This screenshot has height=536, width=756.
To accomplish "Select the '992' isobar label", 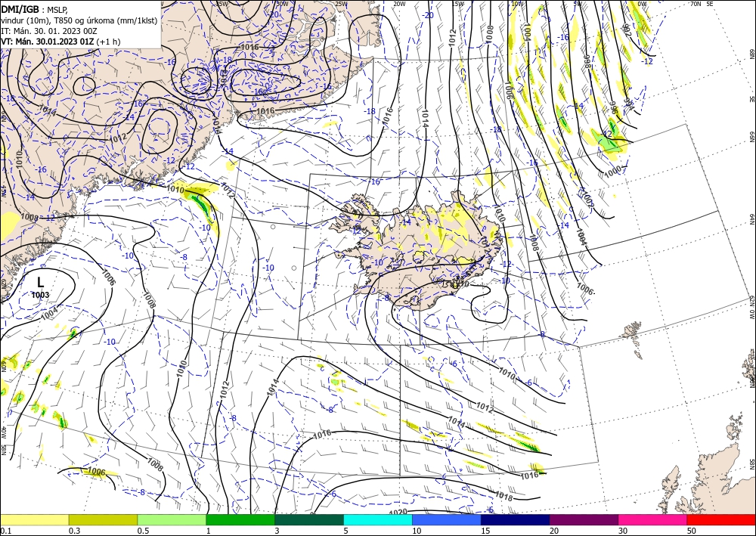I will tap(626, 30).
